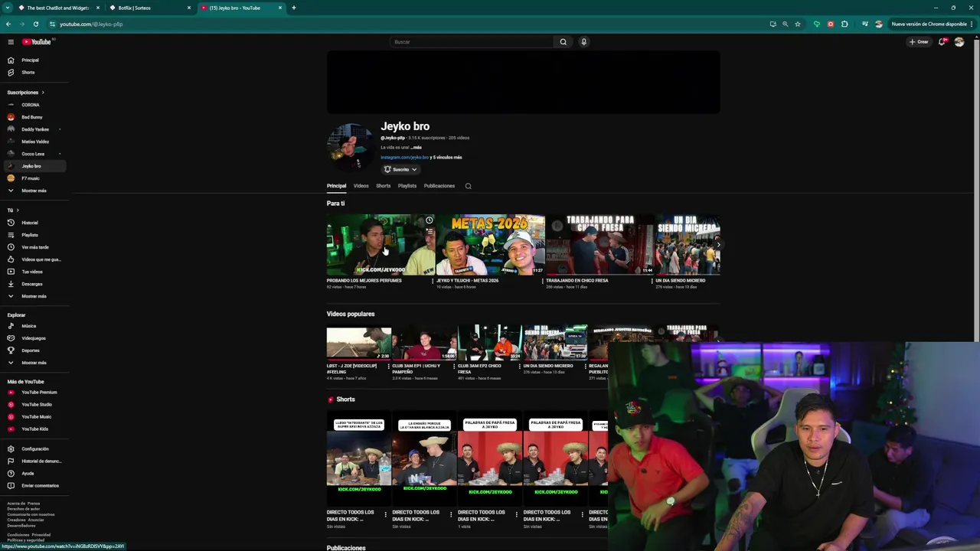The width and height of the screenshot is (980, 551).
Task: Open Chrome extensions puzzle icon
Action: pyautogui.click(x=844, y=24)
